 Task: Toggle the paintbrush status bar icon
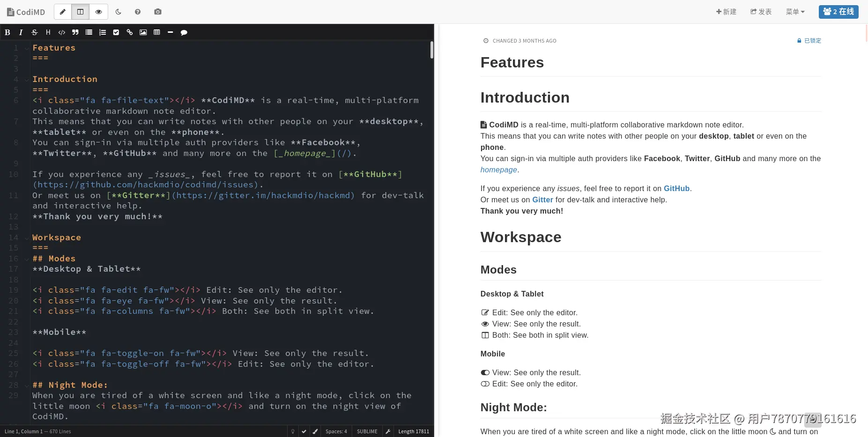coord(315,431)
